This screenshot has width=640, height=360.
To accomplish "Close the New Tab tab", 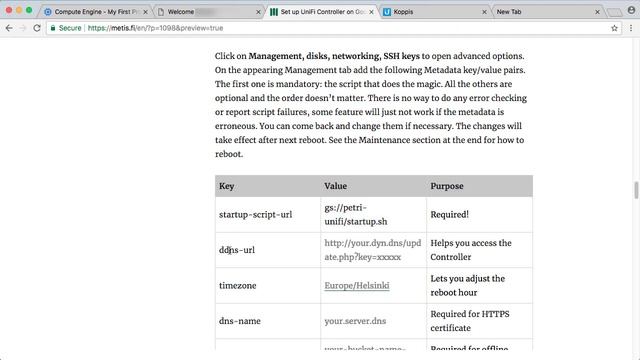I will pos(597,12).
